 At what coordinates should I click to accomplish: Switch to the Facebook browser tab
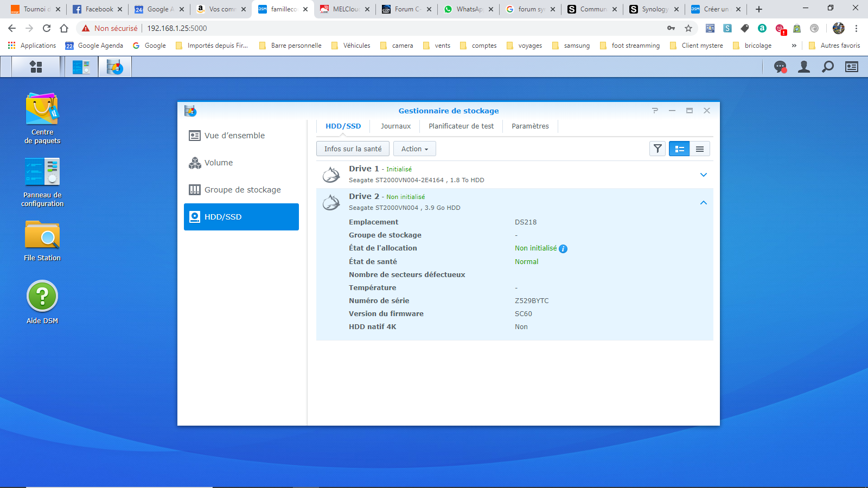[98, 9]
